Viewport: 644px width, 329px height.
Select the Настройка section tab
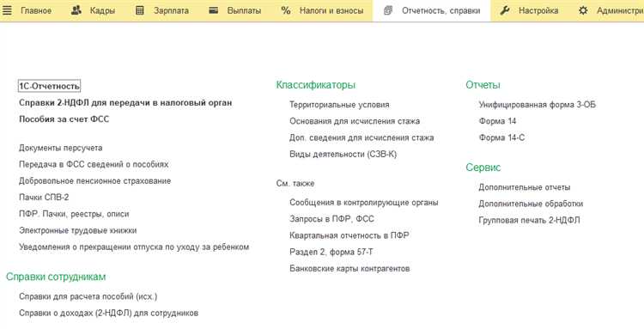(538, 10)
